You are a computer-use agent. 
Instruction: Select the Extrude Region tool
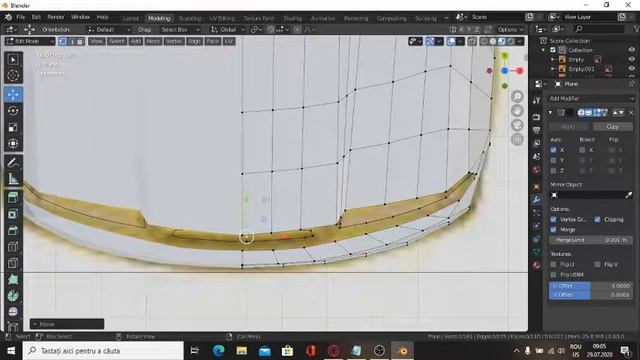coord(13,198)
